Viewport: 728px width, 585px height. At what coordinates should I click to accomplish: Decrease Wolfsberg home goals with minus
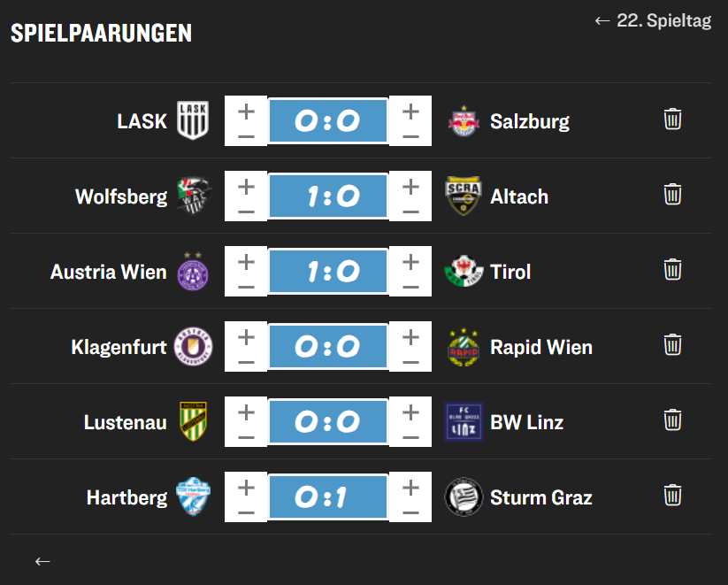[246, 212]
